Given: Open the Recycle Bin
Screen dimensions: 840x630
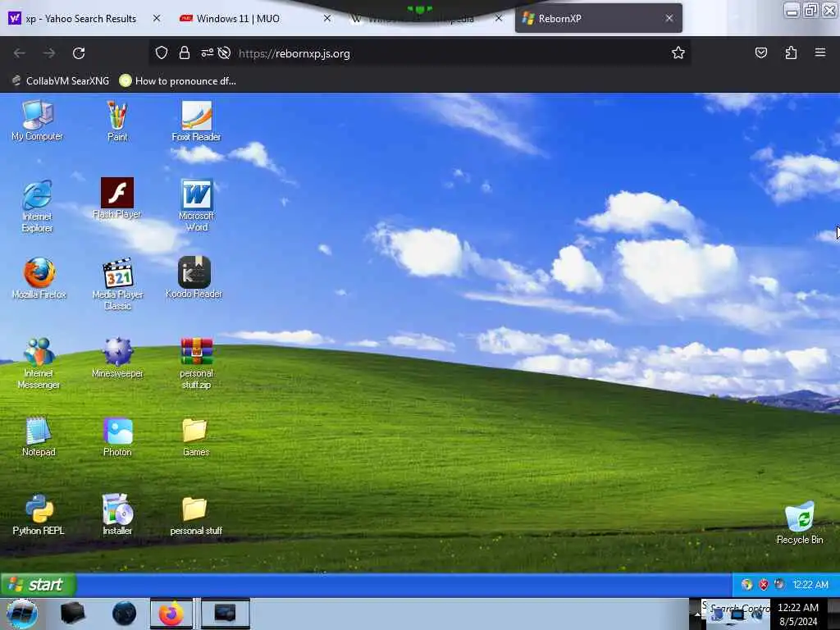Looking at the screenshot, I should [x=799, y=523].
